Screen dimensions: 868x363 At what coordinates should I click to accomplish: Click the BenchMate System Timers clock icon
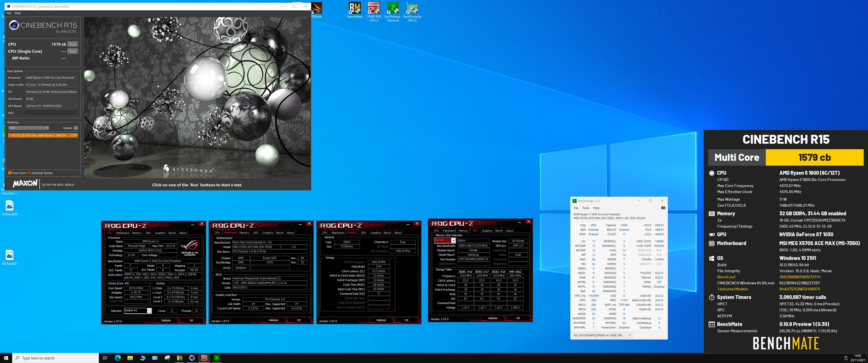pyautogui.click(x=711, y=297)
